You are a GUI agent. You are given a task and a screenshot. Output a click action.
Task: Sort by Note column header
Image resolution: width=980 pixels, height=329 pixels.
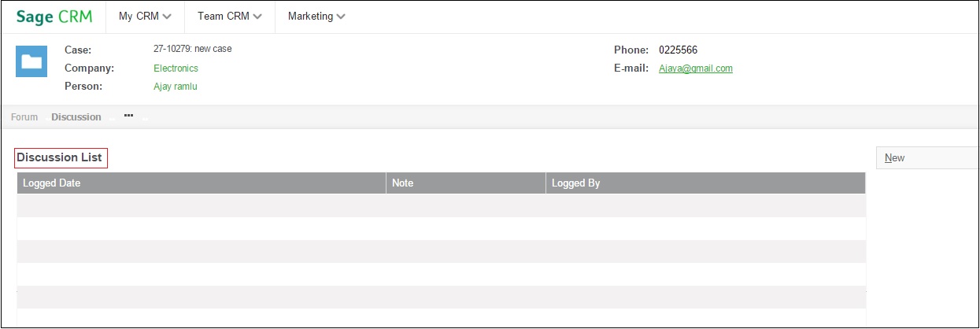(466, 183)
